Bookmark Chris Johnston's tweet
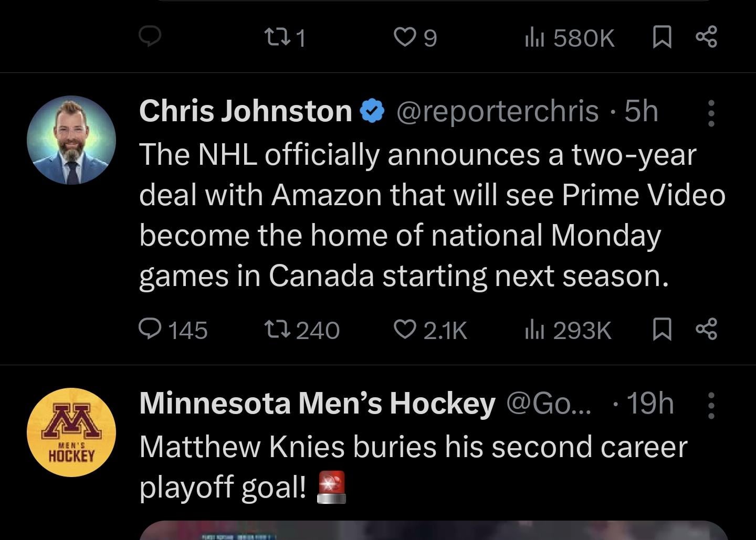Image resolution: width=756 pixels, height=540 pixels. pos(661,330)
